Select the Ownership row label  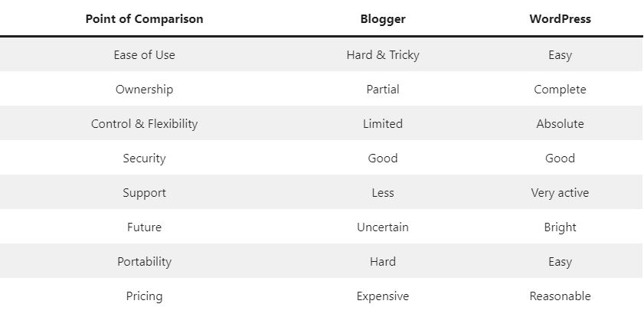(144, 90)
